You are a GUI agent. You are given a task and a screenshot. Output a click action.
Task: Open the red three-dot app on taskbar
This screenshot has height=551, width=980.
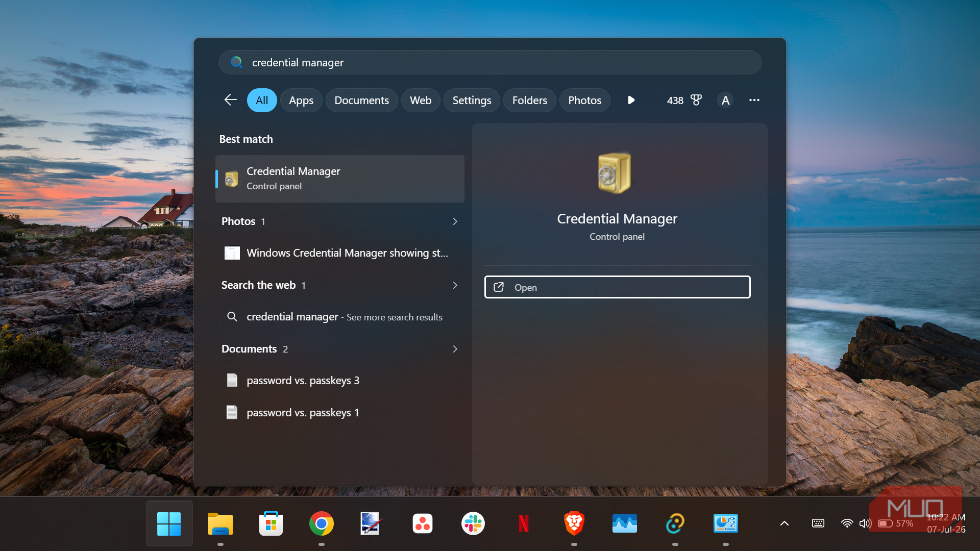[x=422, y=523]
